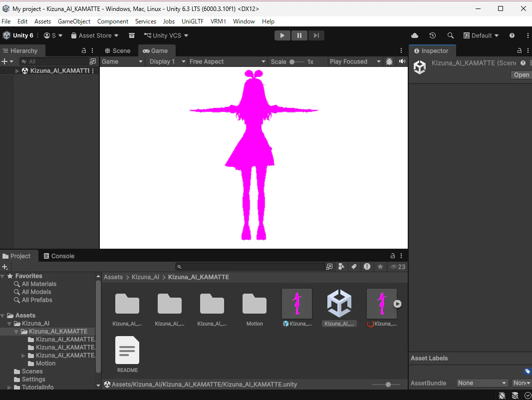Click the Step frame button

click(316, 35)
